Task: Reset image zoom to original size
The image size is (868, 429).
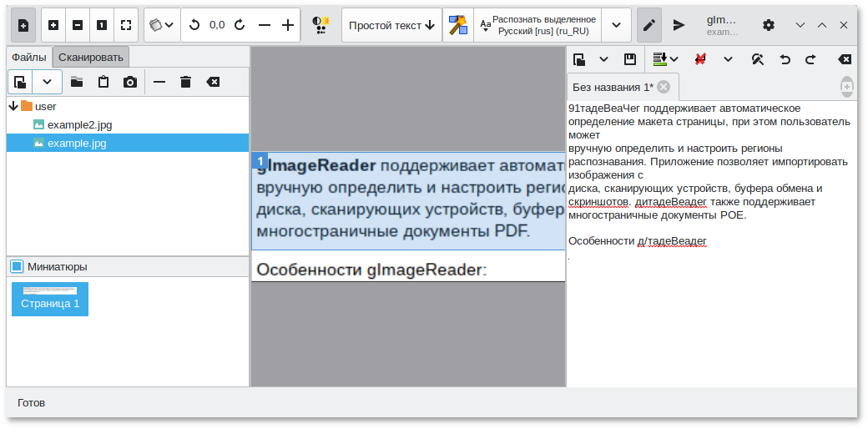Action: (x=102, y=25)
